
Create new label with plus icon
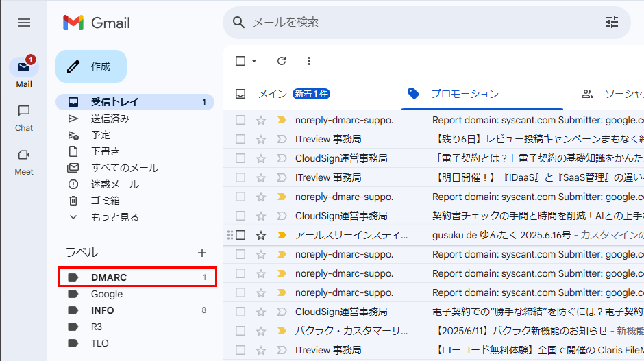coord(202,253)
